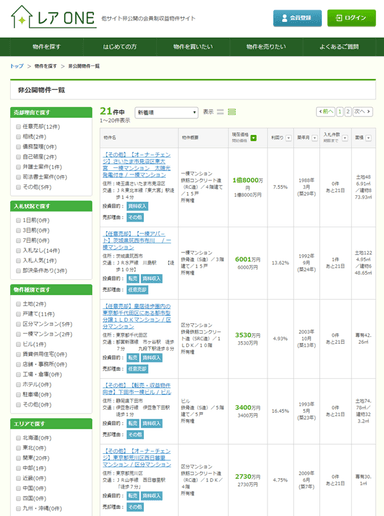
Task: Open the 下田市一棟ビル listing title
Action: tap(137, 389)
